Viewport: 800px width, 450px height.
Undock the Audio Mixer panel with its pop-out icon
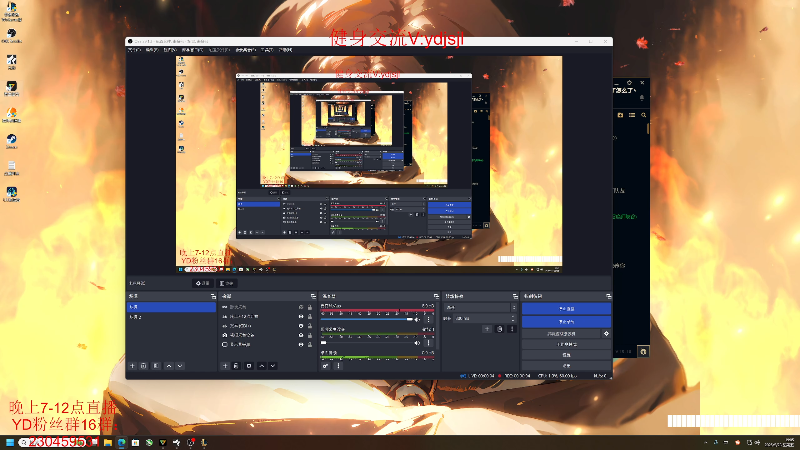(x=436, y=296)
